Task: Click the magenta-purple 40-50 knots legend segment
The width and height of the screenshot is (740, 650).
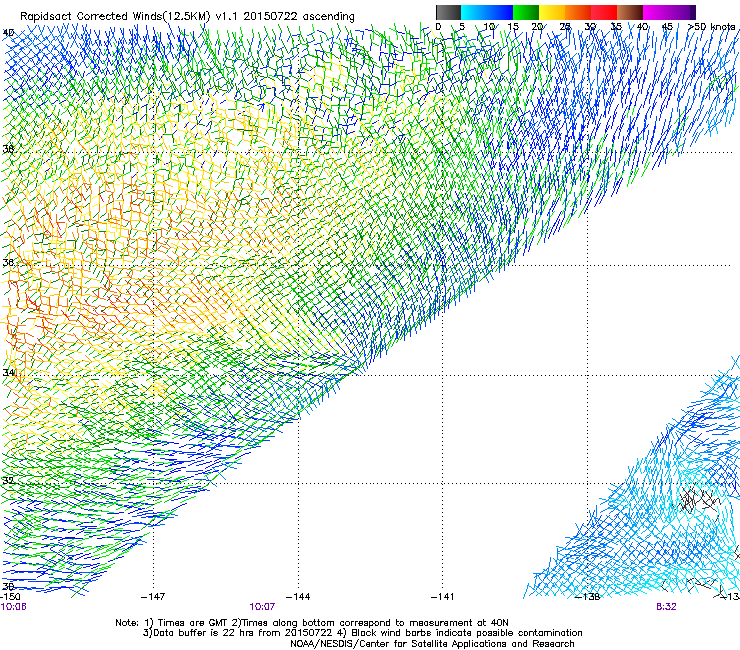Action: click(669, 12)
